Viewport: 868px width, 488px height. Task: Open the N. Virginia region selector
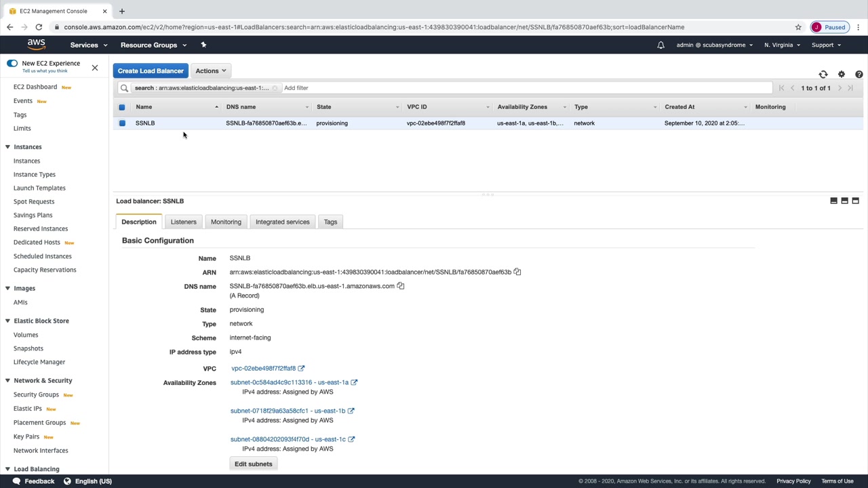782,45
